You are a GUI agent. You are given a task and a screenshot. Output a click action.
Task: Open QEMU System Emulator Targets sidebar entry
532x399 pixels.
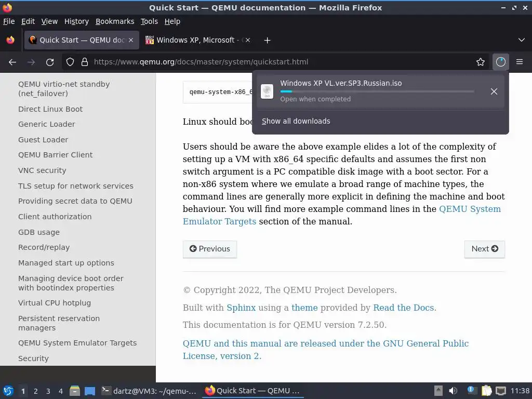pos(77,343)
